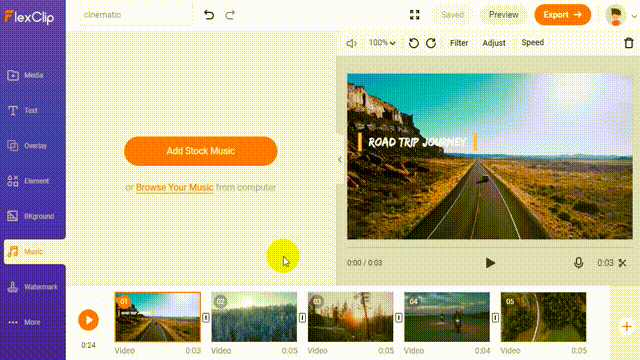Open the Watermark panel in sidebar

click(32, 287)
